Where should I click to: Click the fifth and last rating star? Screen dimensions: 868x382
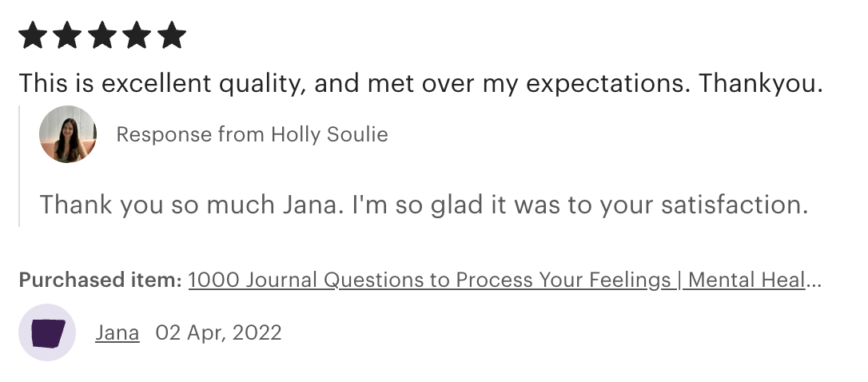[x=172, y=35]
